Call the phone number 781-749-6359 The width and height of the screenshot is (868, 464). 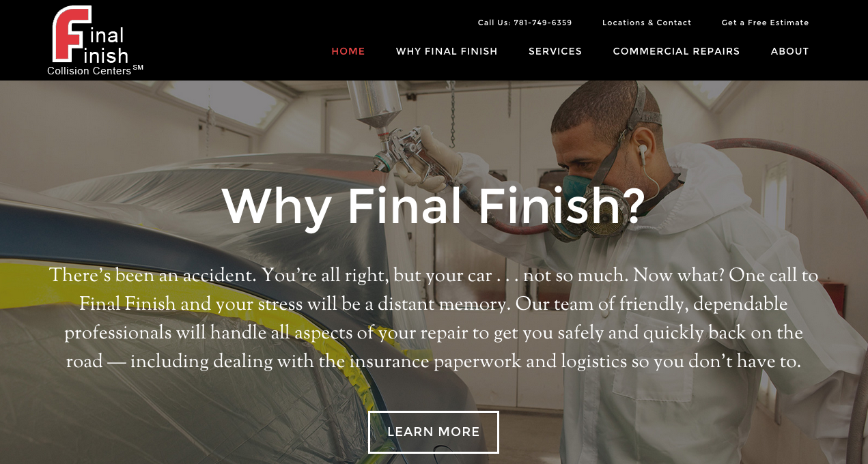coord(524,23)
